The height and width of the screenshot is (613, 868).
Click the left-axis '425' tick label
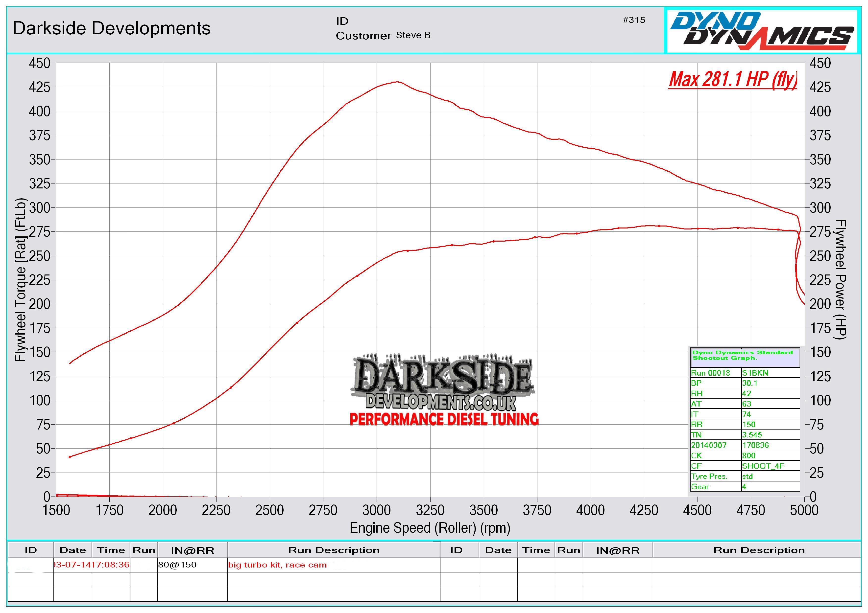pos(40,87)
